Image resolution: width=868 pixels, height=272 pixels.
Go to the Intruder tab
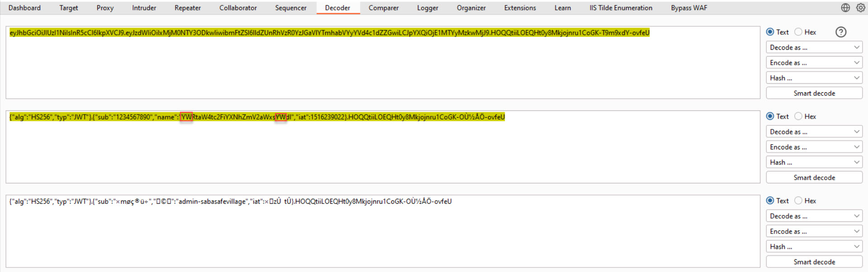click(144, 8)
